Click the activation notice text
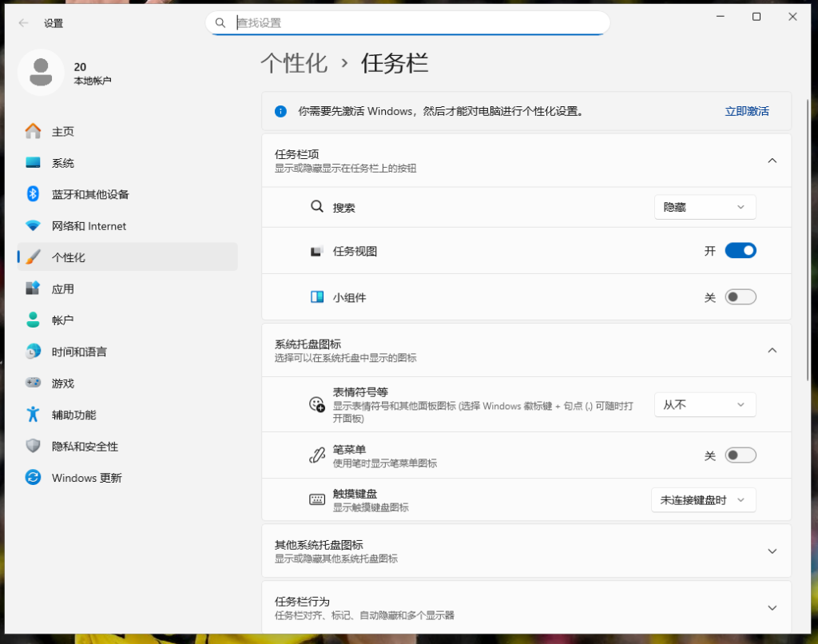This screenshot has width=818, height=644. pyautogui.click(x=441, y=111)
